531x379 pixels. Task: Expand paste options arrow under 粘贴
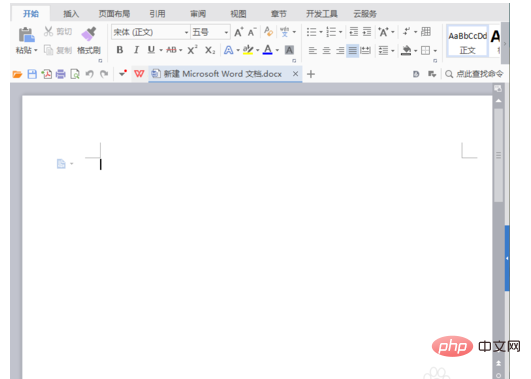36,50
